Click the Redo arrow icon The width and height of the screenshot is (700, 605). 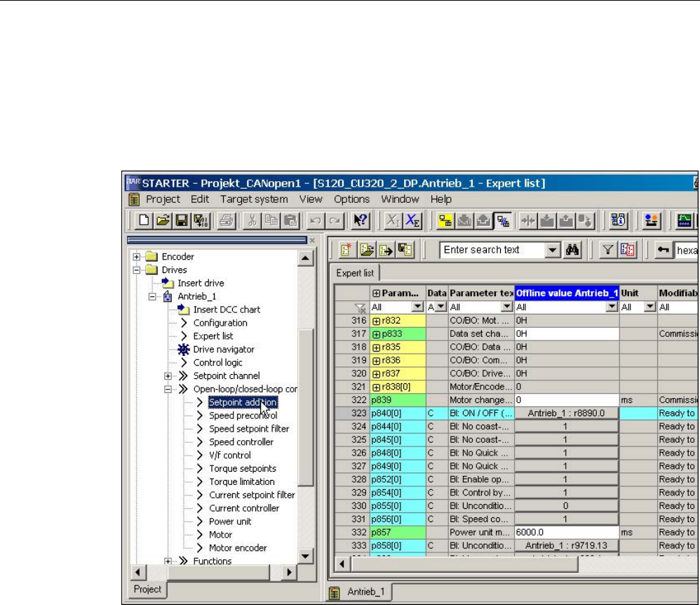pyautogui.click(x=335, y=220)
